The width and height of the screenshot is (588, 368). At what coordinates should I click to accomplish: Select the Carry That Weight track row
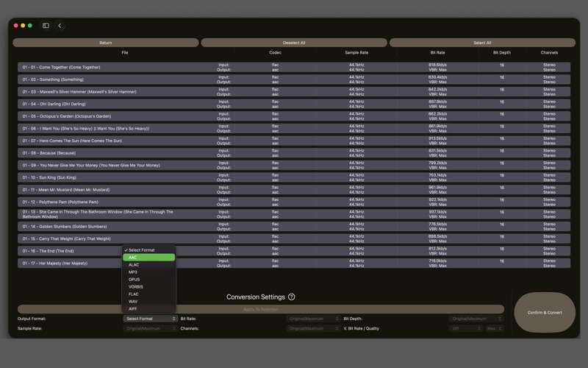coord(294,238)
